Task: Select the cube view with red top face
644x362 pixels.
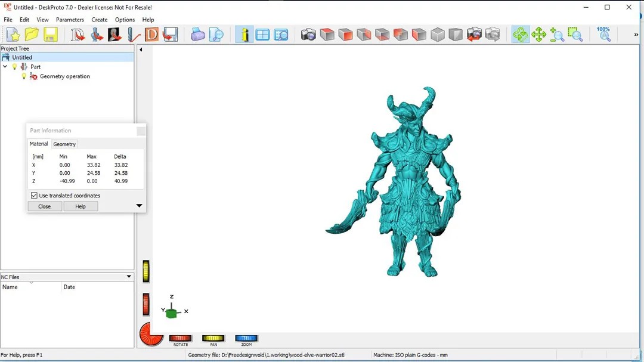Action: click(327, 35)
